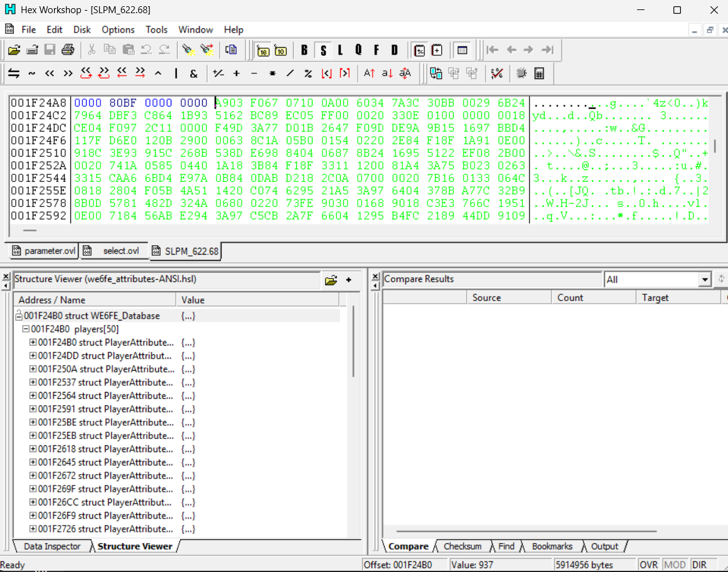Expand the 001F24DD PlayerAttribute struct
This screenshot has width=728, height=572.
pyautogui.click(x=33, y=356)
